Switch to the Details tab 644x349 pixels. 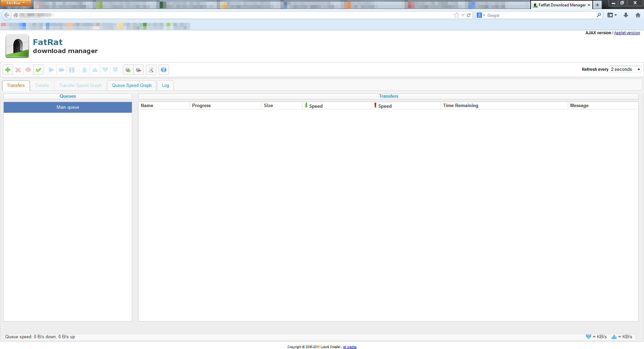point(42,86)
